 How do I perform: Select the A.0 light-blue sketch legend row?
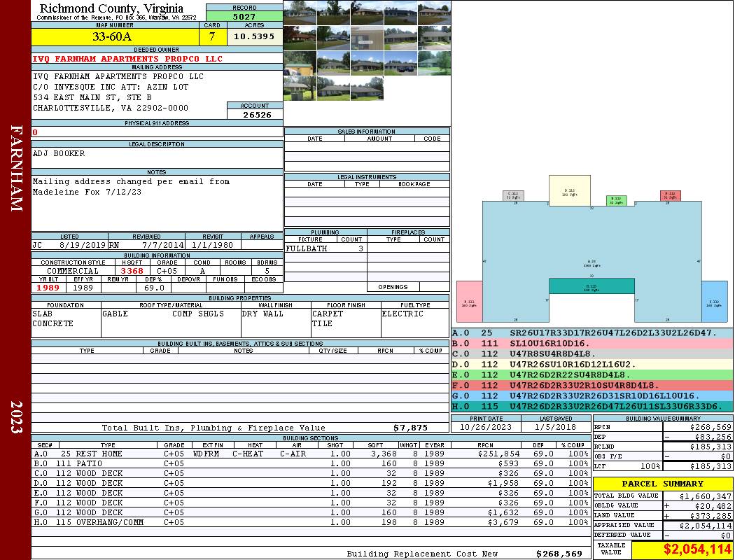pos(592,333)
